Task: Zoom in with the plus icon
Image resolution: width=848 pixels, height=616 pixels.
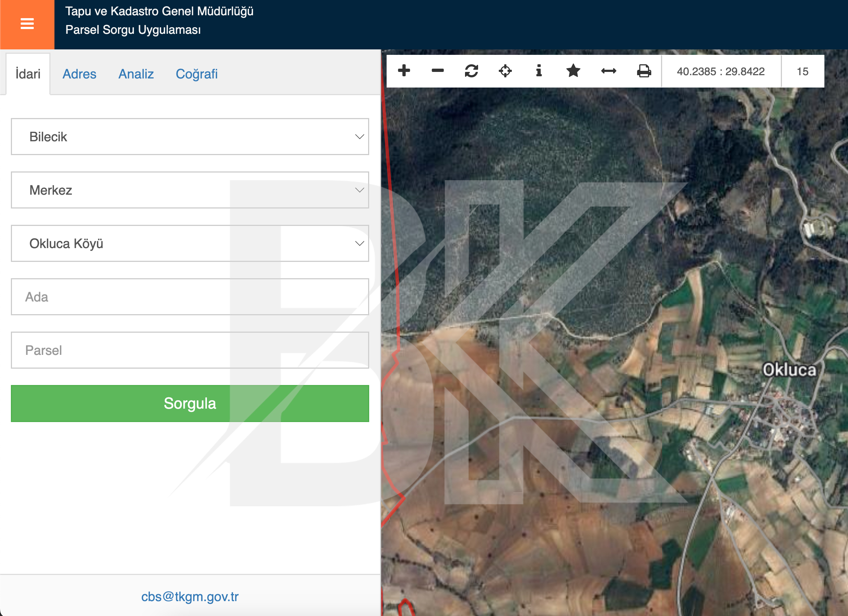Action: [404, 71]
